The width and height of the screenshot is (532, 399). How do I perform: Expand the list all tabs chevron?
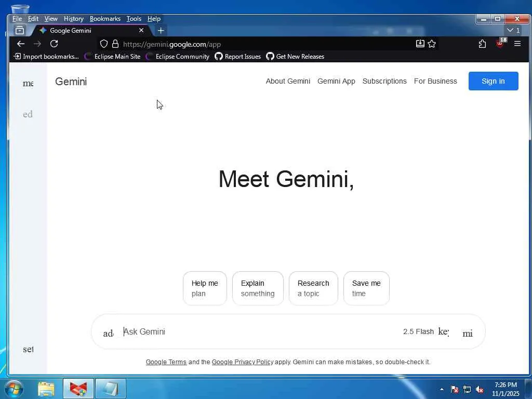tap(510, 30)
